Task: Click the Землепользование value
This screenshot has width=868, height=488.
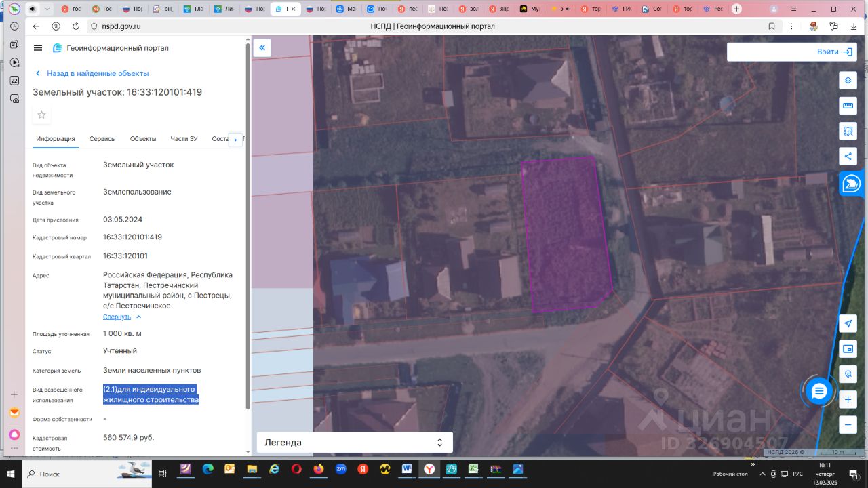Action: [137, 192]
